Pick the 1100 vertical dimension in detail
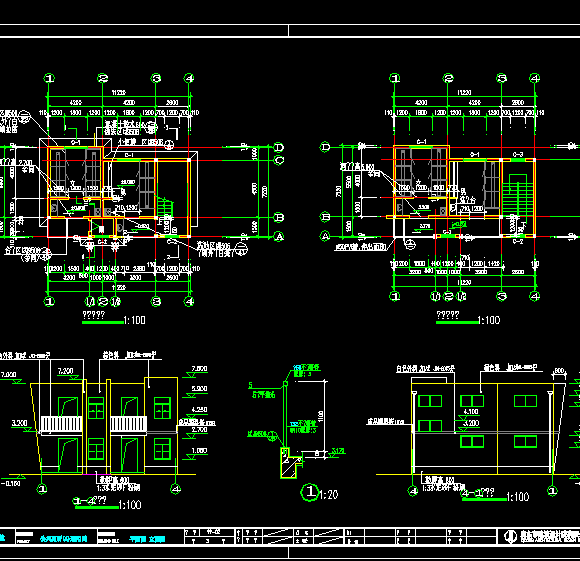Image resolution: width=580 pixels, height=561 pixels. 321,416
